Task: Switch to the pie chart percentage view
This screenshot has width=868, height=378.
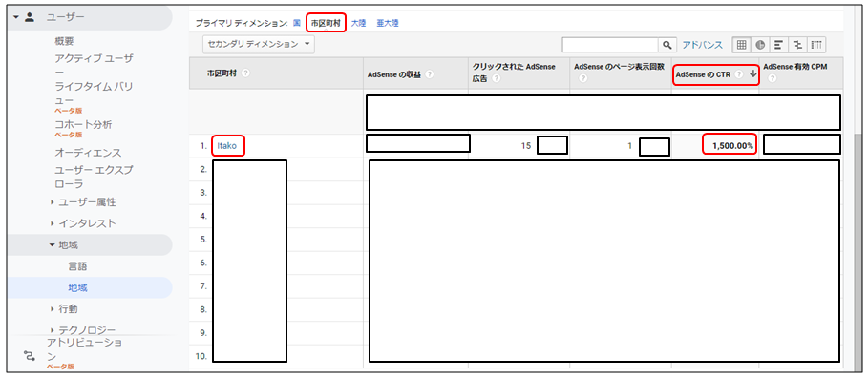Action: [759, 45]
